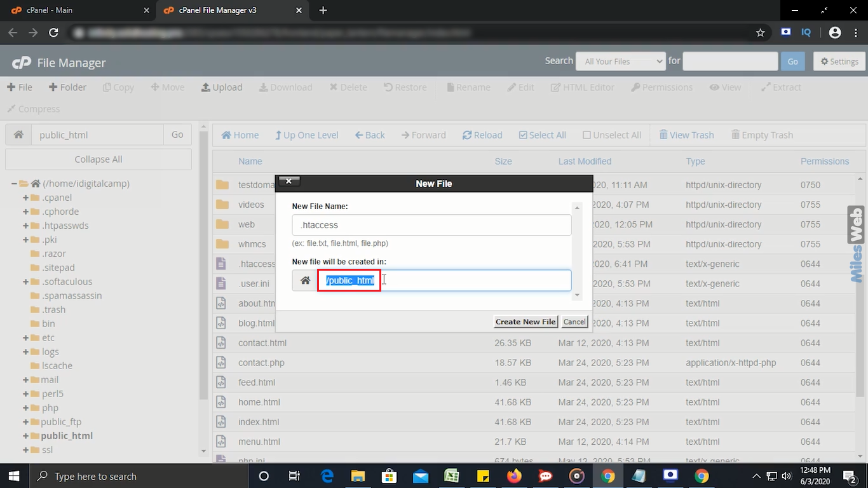This screenshot has height=488, width=868.
Task: Click the public_html path input in sidebar
Action: [97, 135]
